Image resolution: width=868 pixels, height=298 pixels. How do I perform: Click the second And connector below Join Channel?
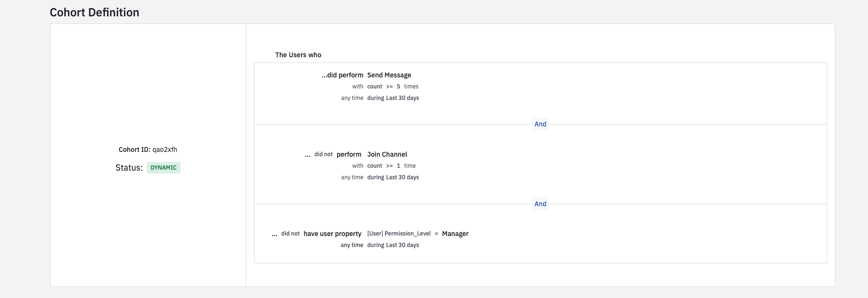pos(540,204)
